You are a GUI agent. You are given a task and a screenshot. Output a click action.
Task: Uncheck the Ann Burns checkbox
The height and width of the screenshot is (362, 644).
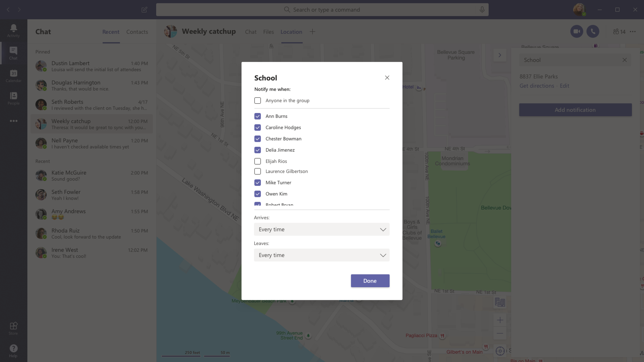click(258, 116)
